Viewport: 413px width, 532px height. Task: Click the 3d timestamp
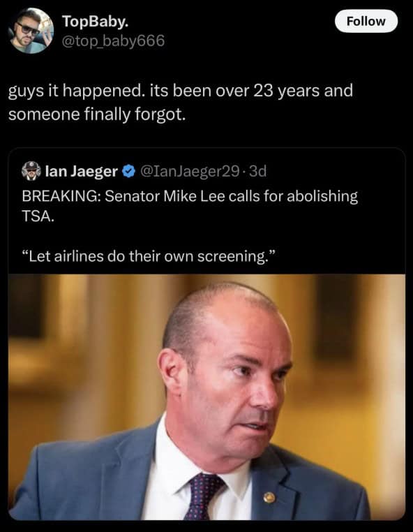click(257, 171)
